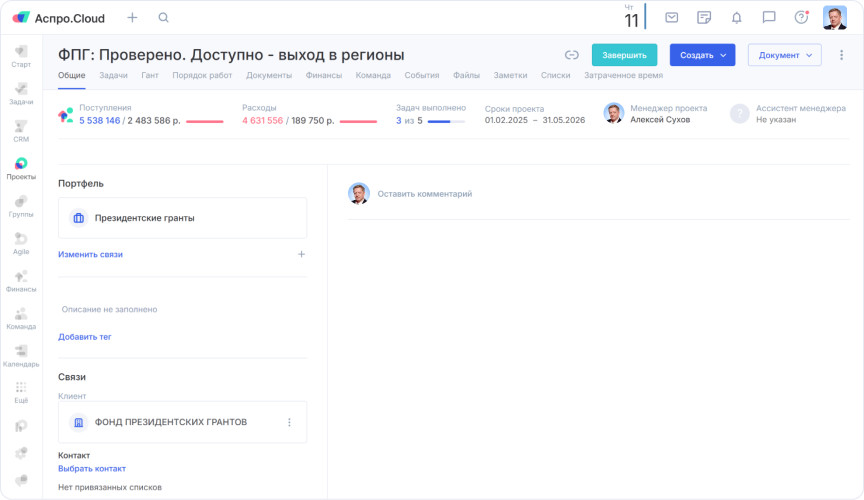Open notifications bell
The width and height of the screenshot is (864, 500).
tap(736, 18)
